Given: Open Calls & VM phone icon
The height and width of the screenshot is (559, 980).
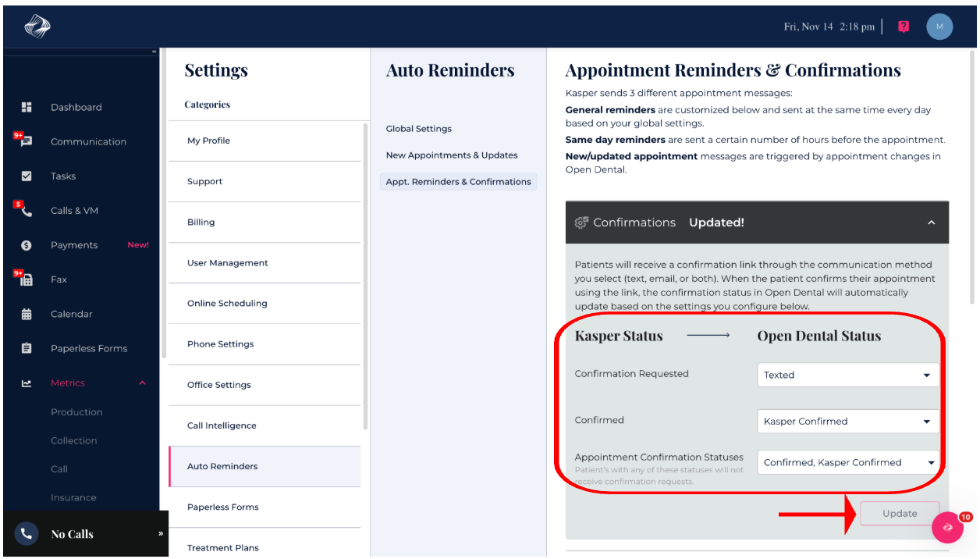Looking at the screenshot, I should (x=27, y=211).
